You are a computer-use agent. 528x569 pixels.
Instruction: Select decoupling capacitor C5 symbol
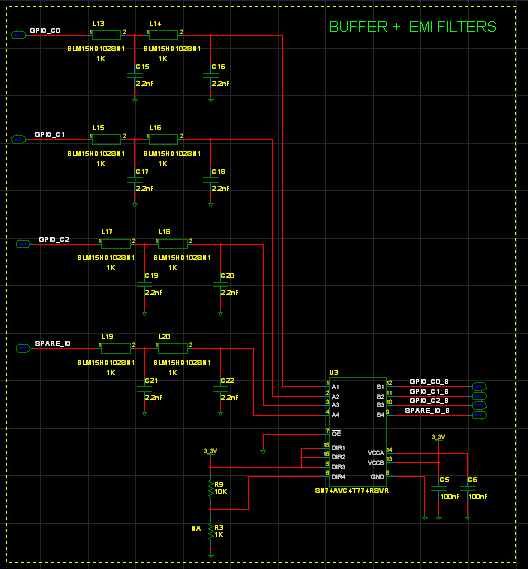(x=439, y=488)
